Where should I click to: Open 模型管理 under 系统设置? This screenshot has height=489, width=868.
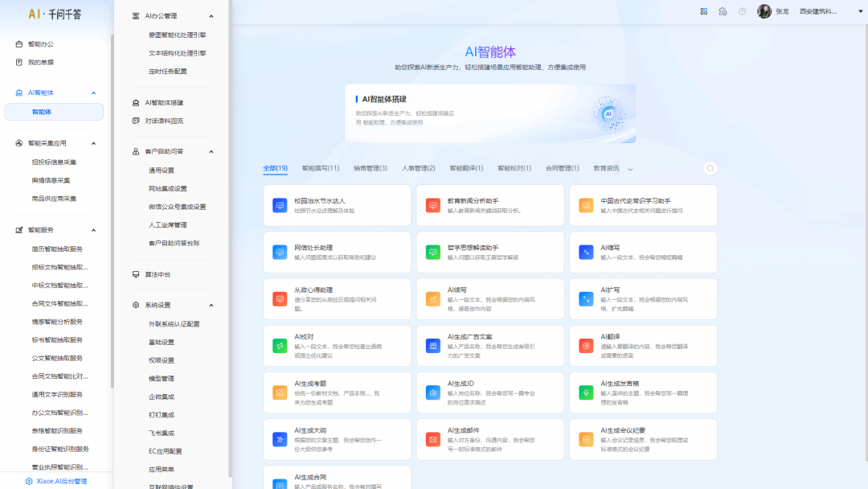(161, 379)
